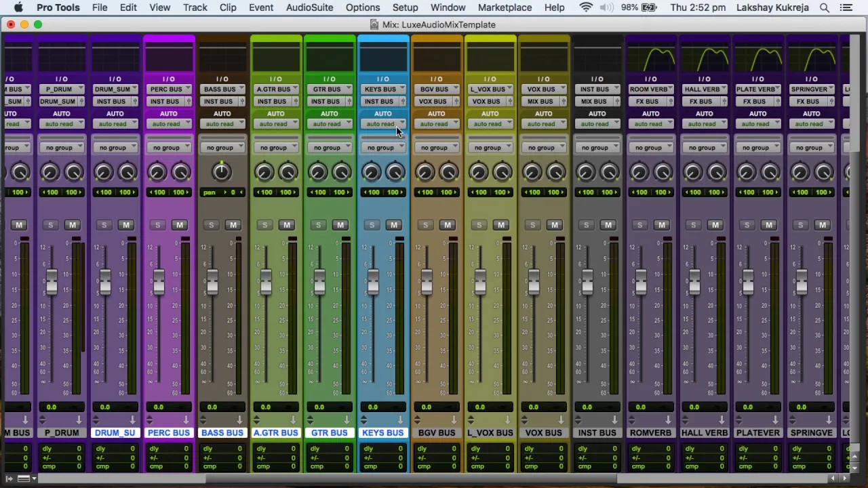Open Notification Center list icon
Screen dimensions: 868x488
846,7
